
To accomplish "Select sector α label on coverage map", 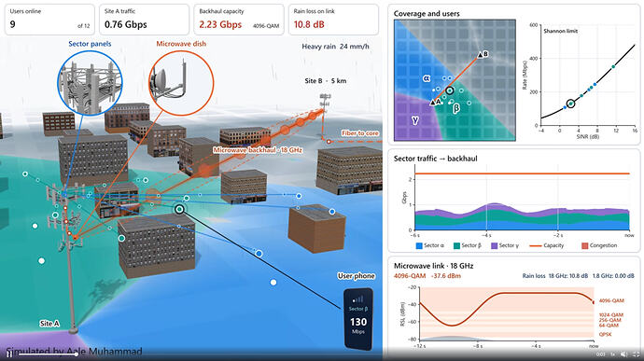I will pyautogui.click(x=427, y=78).
